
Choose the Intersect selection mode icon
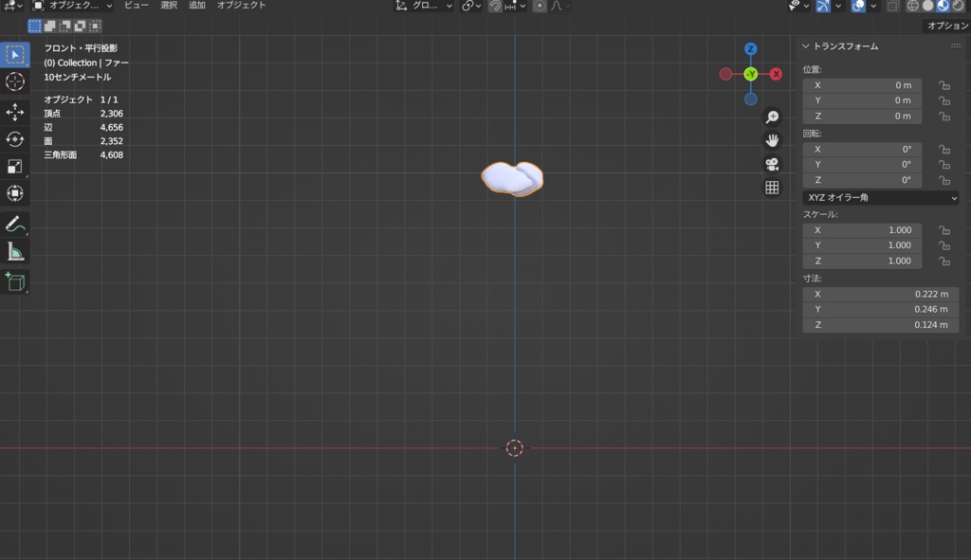tap(95, 26)
